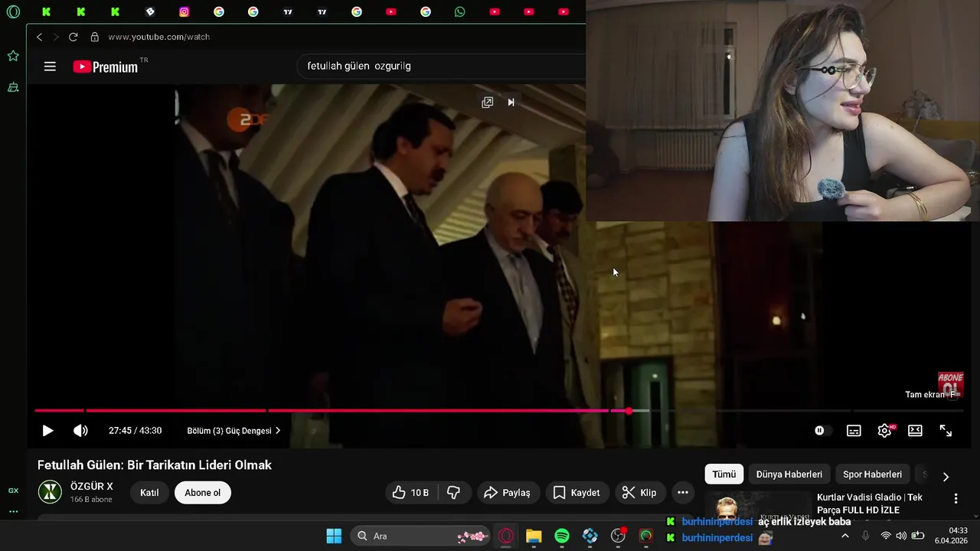Click the microphone icon in system tray
Image resolution: width=980 pixels, height=551 pixels.
click(866, 536)
